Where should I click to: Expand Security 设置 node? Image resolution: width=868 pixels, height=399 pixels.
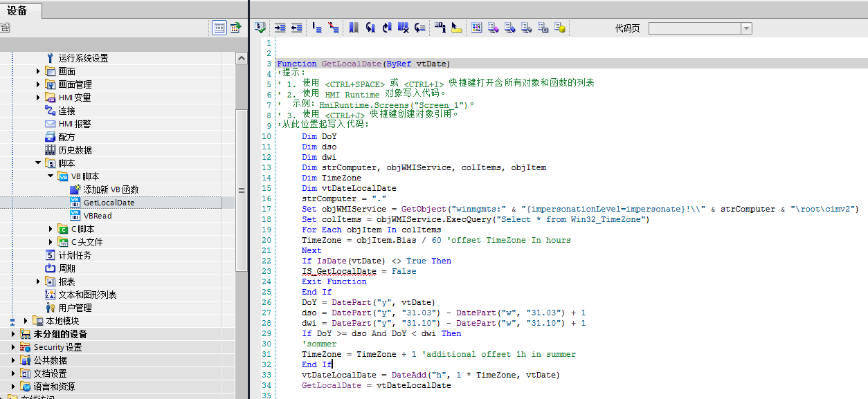coord(13,347)
